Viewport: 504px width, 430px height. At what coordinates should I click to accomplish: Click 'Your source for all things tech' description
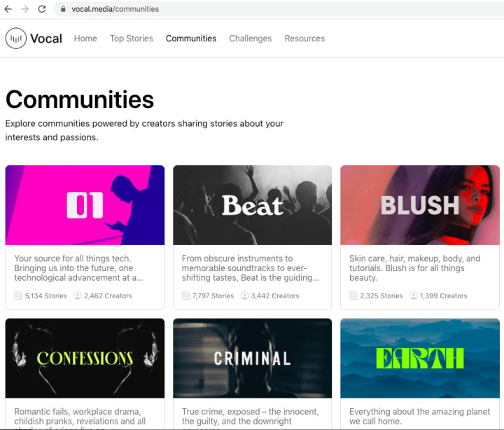pos(78,268)
